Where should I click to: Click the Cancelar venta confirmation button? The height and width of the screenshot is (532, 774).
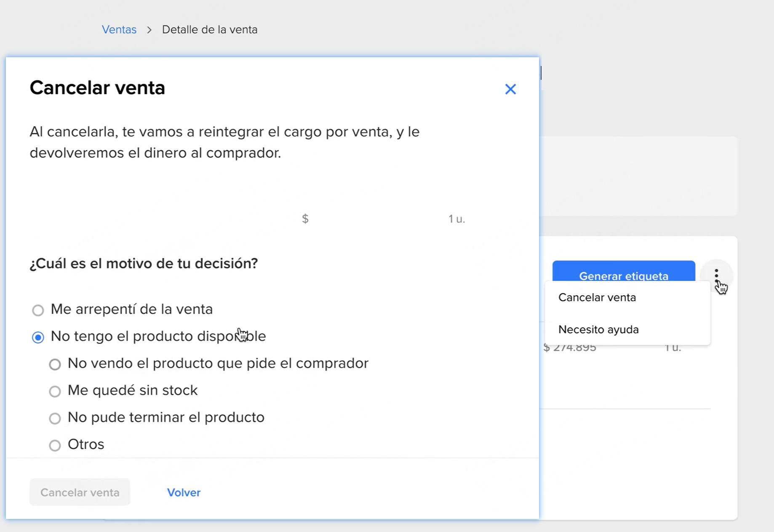click(x=80, y=492)
